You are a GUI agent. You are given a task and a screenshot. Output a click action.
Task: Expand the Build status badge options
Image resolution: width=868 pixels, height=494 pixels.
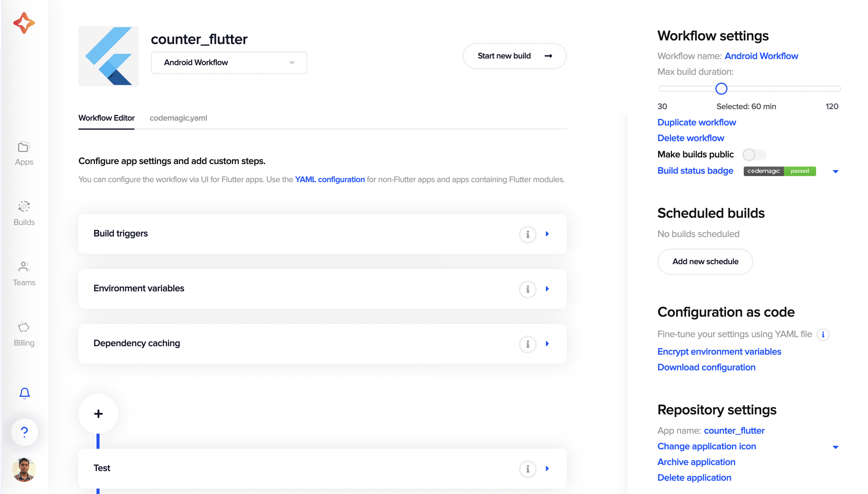pyautogui.click(x=835, y=171)
